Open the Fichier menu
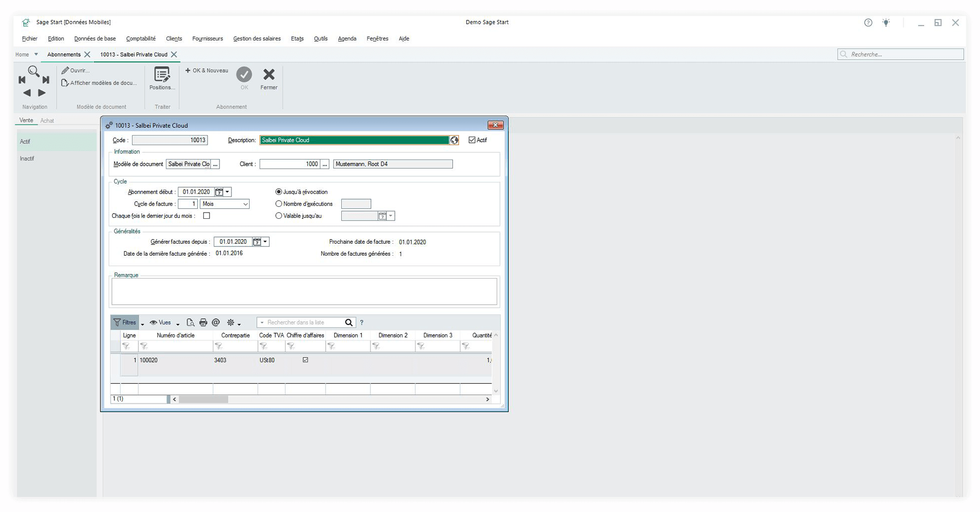980x512 pixels. 30,38
